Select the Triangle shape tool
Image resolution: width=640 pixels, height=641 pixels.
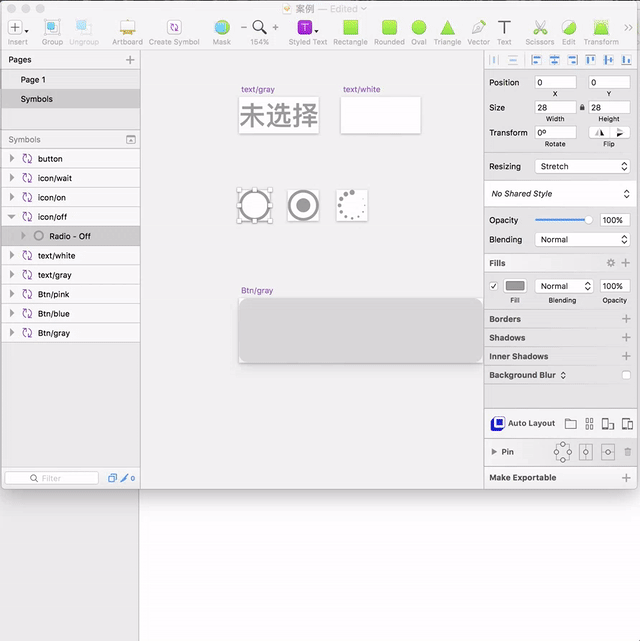448,27
